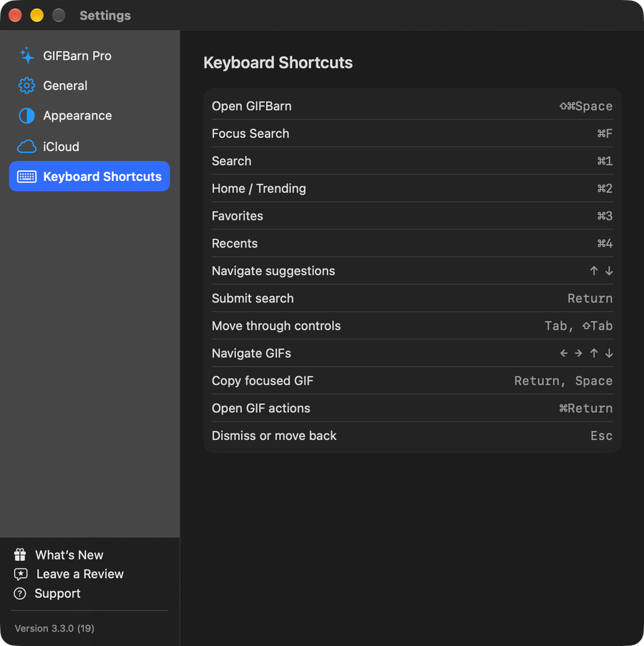Open the GIFBarn Pro settings section
This screenshot has width=644, height=646.
89,56
